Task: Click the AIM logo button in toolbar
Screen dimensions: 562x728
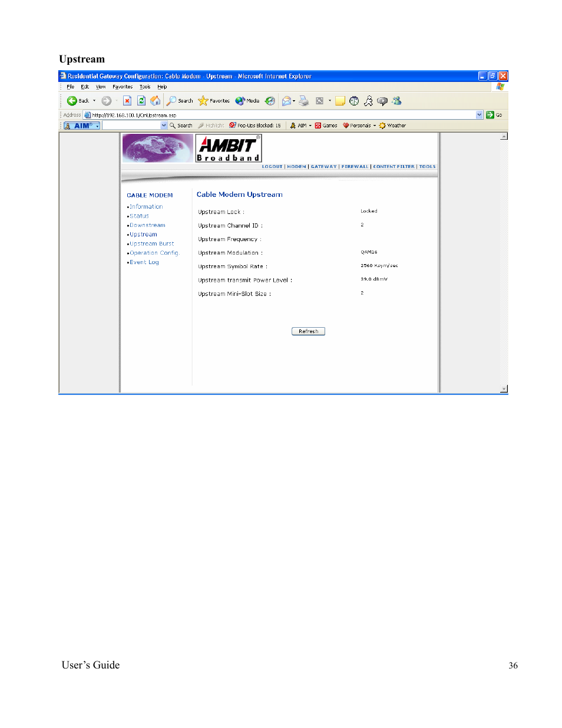Action: (x=82, y=126)
